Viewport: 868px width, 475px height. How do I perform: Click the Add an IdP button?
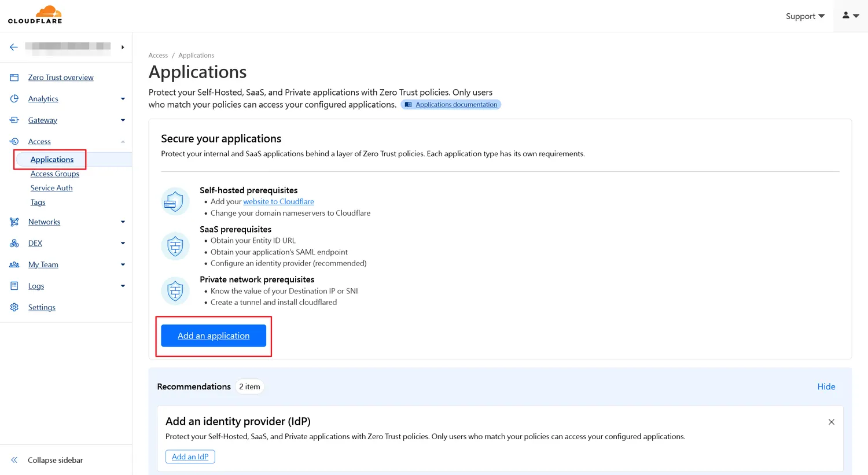pos(190,456)
